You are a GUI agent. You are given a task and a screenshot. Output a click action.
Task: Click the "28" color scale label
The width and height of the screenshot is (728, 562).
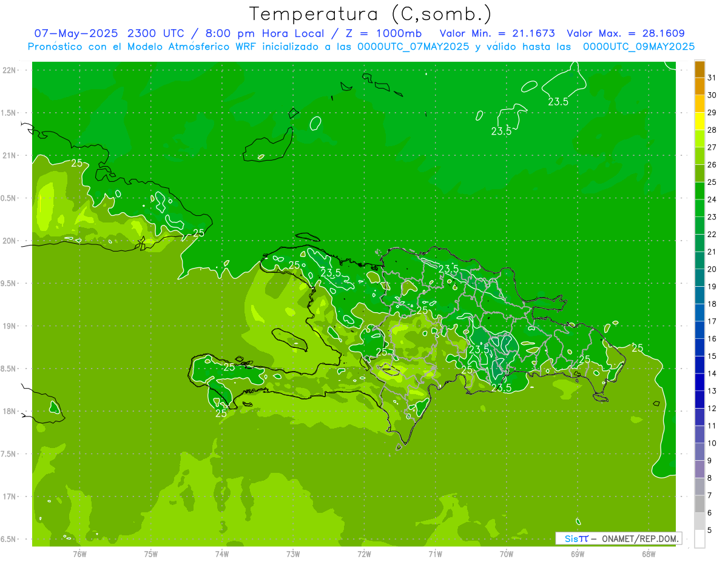[x=712, y=130]
